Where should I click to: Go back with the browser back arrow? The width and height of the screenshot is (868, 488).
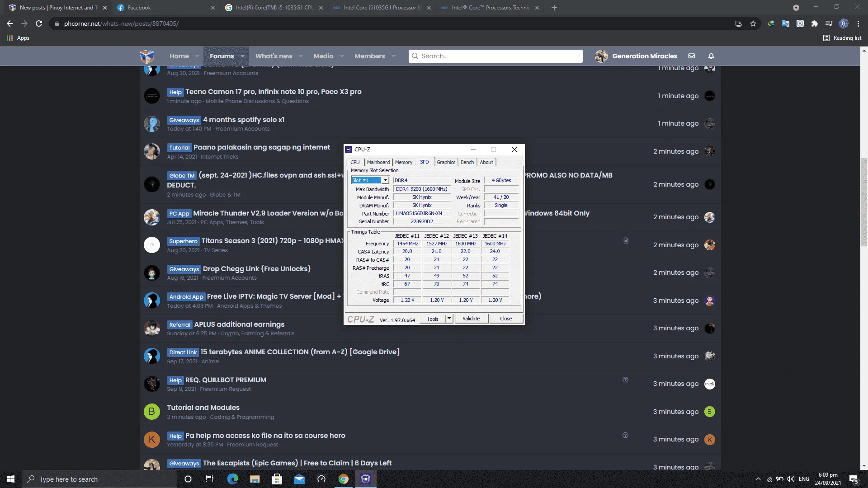[10, 23]
